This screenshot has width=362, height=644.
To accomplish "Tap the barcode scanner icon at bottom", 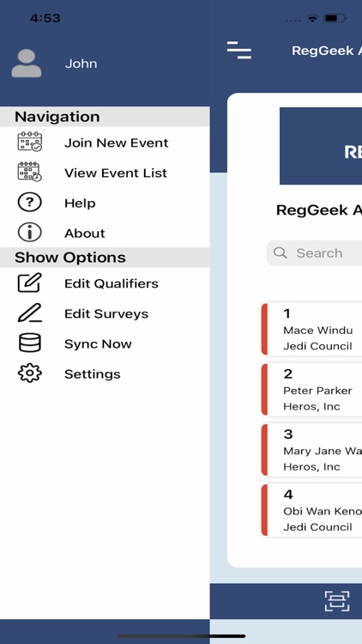I will [x=337, y=601].
